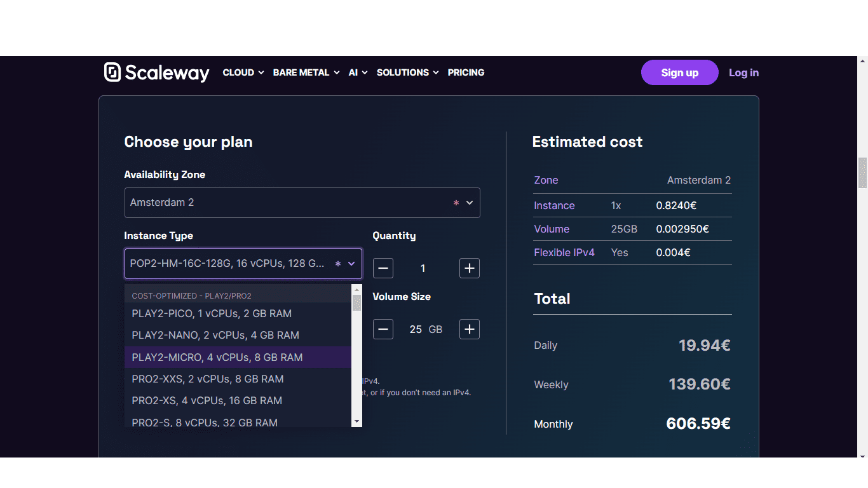Viewport: 868px width, 488px height.
Task: Click the Flexible IPv4 cost label
Action: pos(564,252)
